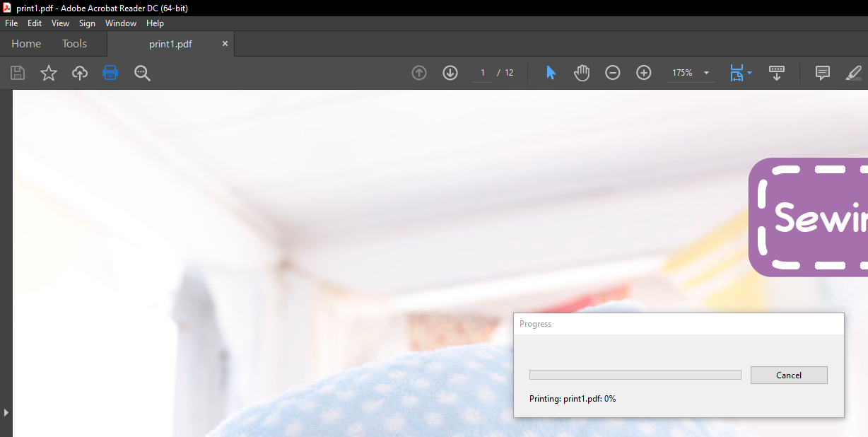Screen dimensions: 868x437
Task: Expand the page fit options chevron
Action: (748, 73)
